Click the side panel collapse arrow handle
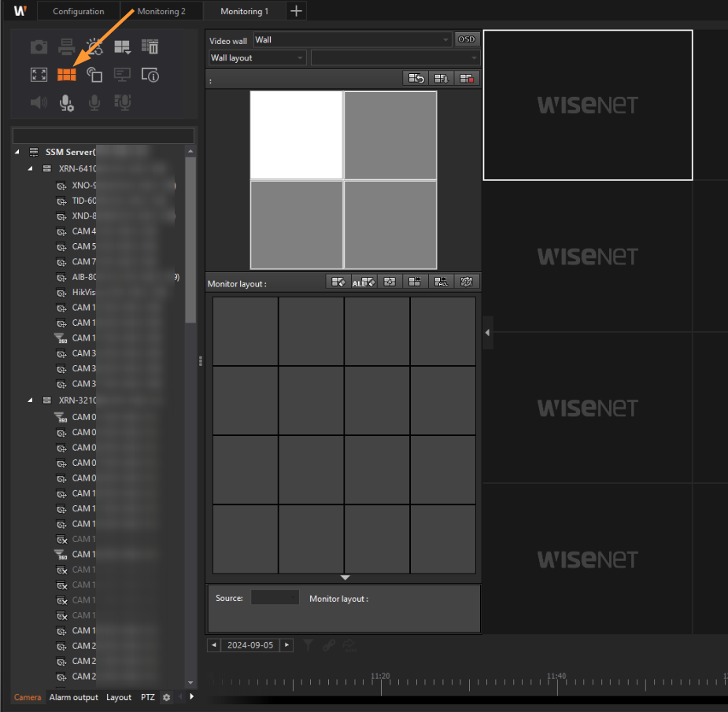Screen dimensions: 728x712 point(487,332)
